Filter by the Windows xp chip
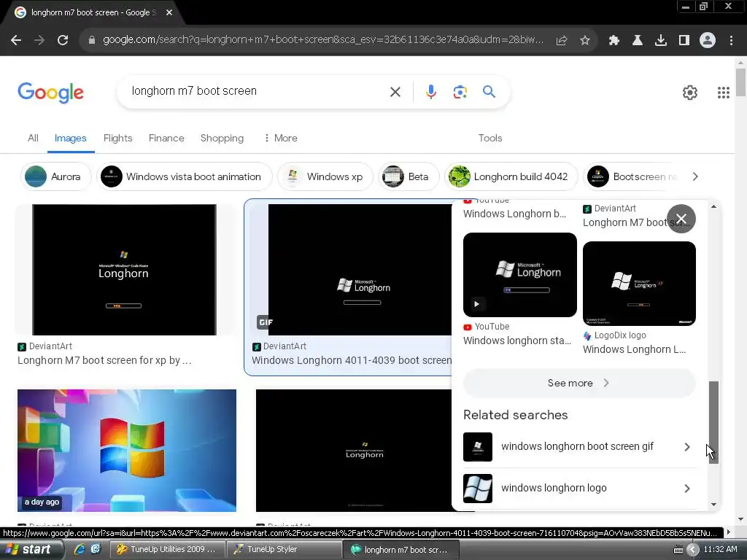Image resolution: width=747 pixels, height=560 pixels. (325, 176)
